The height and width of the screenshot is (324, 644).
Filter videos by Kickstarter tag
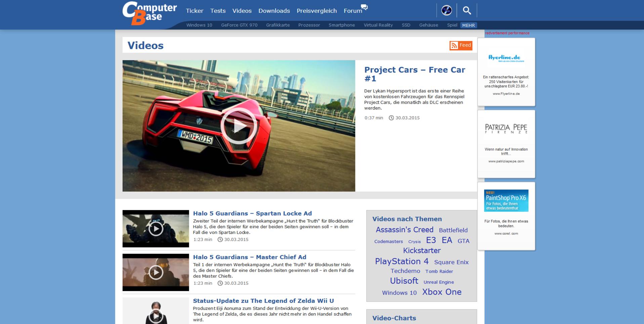(422, 251)
